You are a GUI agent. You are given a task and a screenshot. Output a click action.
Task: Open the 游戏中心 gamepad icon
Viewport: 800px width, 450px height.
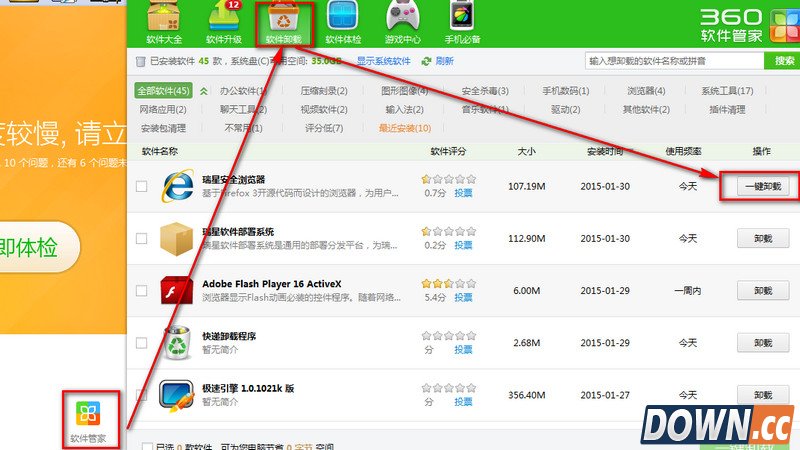[403, 23]
